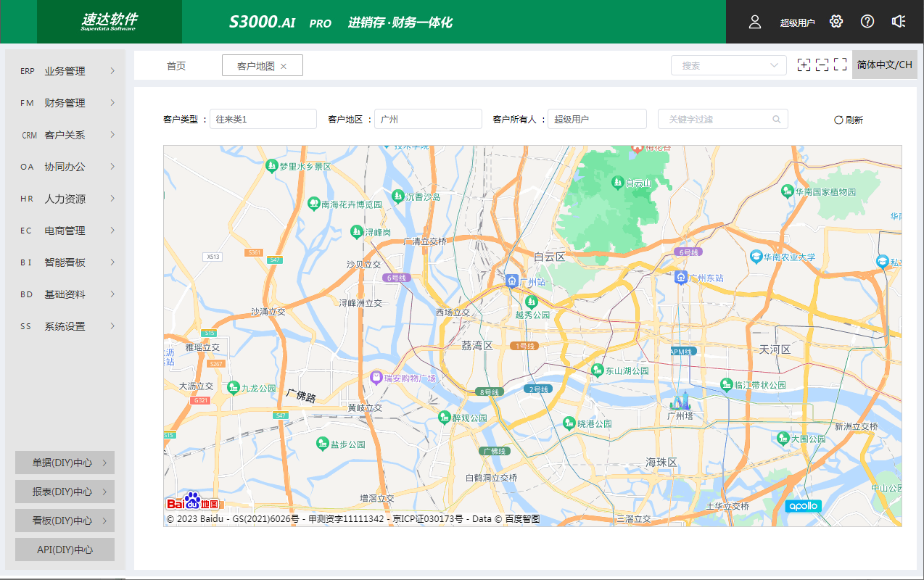Click the 白云山 scenic marker on map

(618, 182)
